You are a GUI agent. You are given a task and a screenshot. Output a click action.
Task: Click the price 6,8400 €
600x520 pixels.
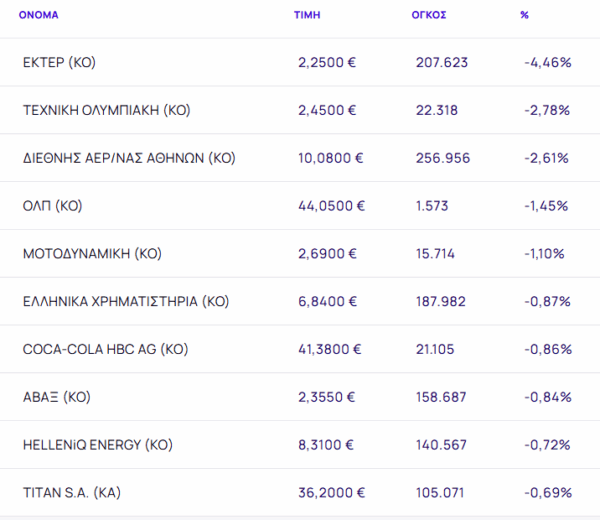pos(328,302)
